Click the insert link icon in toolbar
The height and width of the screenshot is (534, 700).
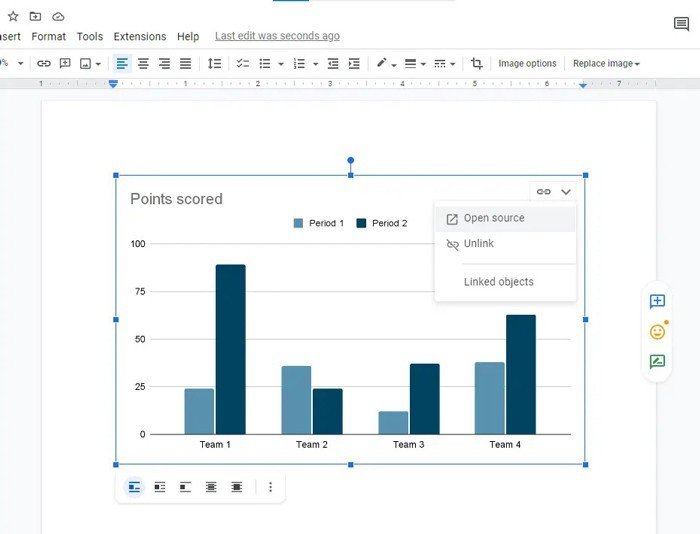pos(44,63)
